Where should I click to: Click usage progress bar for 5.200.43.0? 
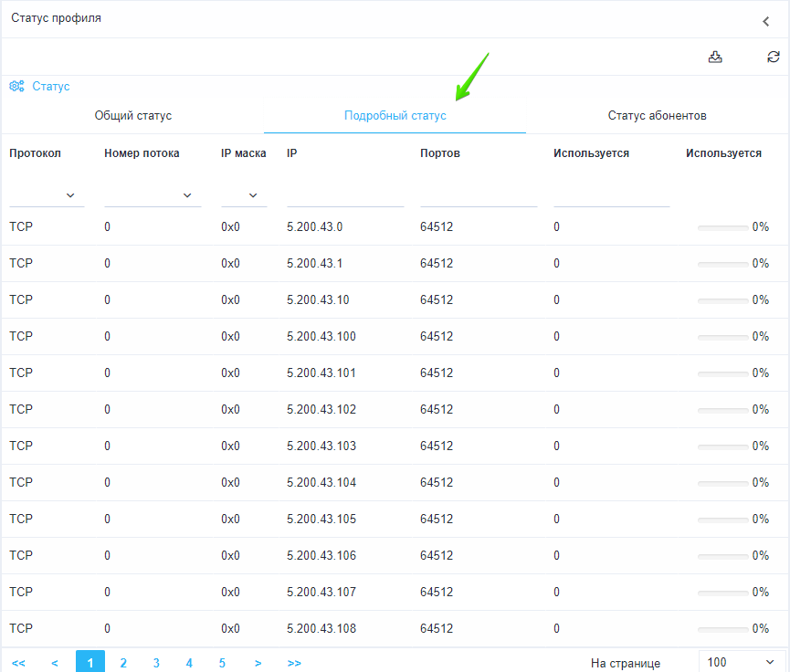coord(722,227)
